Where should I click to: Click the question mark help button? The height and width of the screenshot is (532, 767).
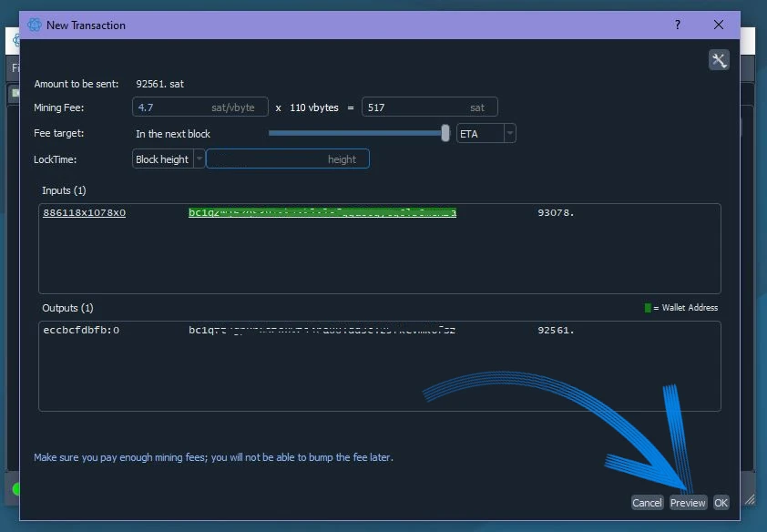[678, 26]
